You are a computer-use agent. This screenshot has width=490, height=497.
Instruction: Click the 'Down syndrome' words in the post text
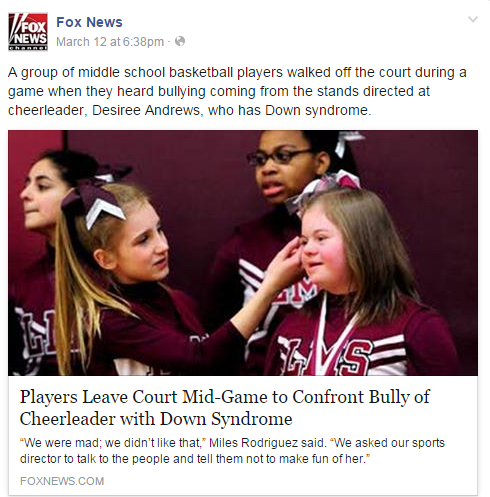318,110
